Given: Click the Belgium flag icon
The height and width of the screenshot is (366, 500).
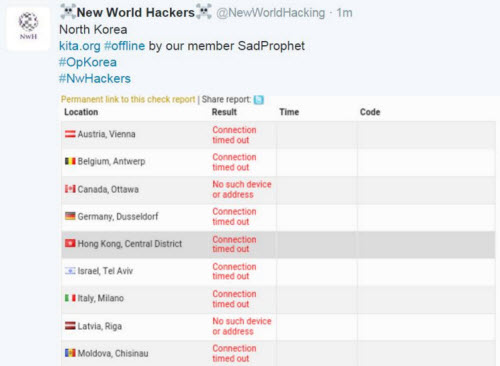Looking at the screenshot, I should click(x=70, y=161).
